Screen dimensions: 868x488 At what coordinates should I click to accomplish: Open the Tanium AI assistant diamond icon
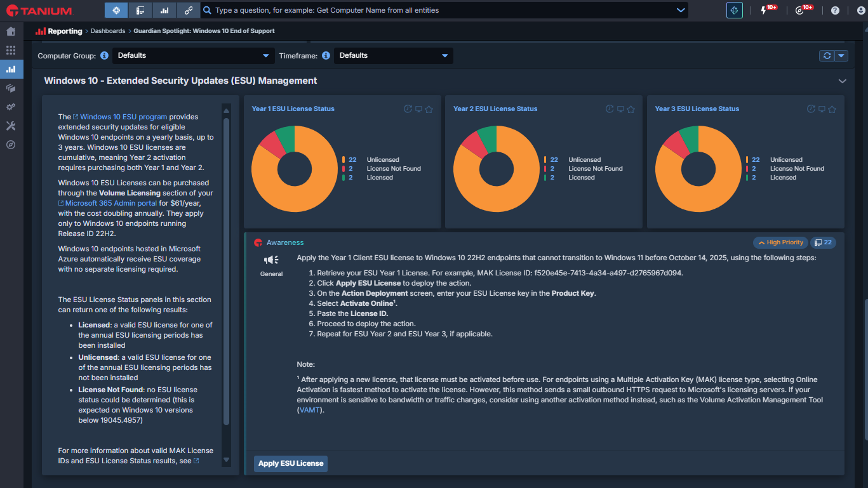735,10
